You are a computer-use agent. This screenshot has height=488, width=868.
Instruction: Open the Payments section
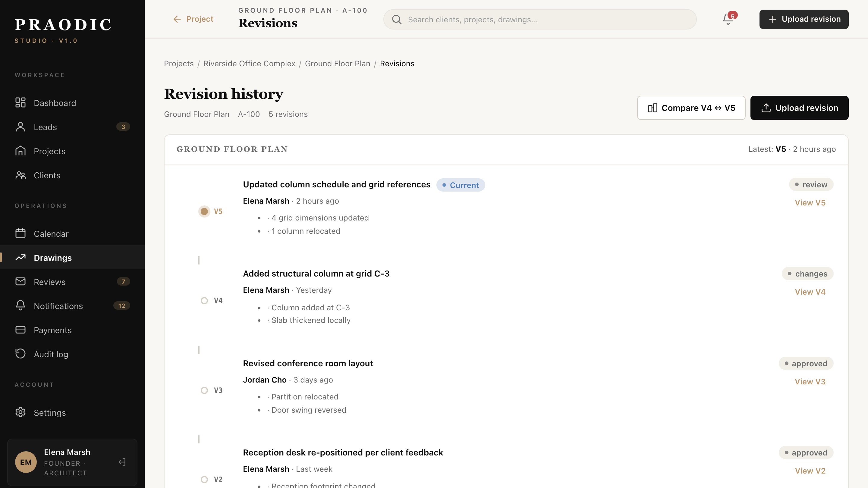click(72, 330)
